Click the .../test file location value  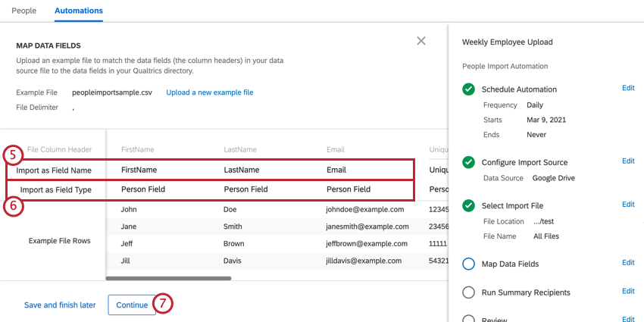click(543, 221)
